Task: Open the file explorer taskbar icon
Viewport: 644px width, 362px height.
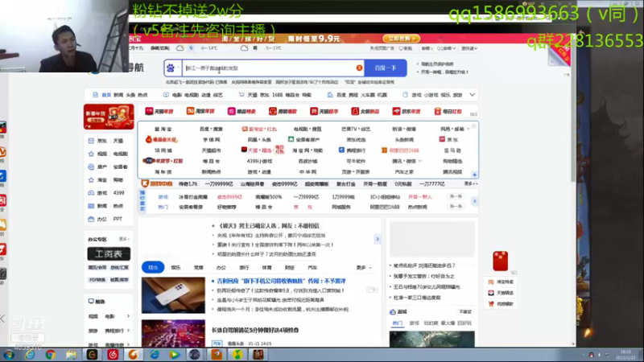Action: point(72,355)
